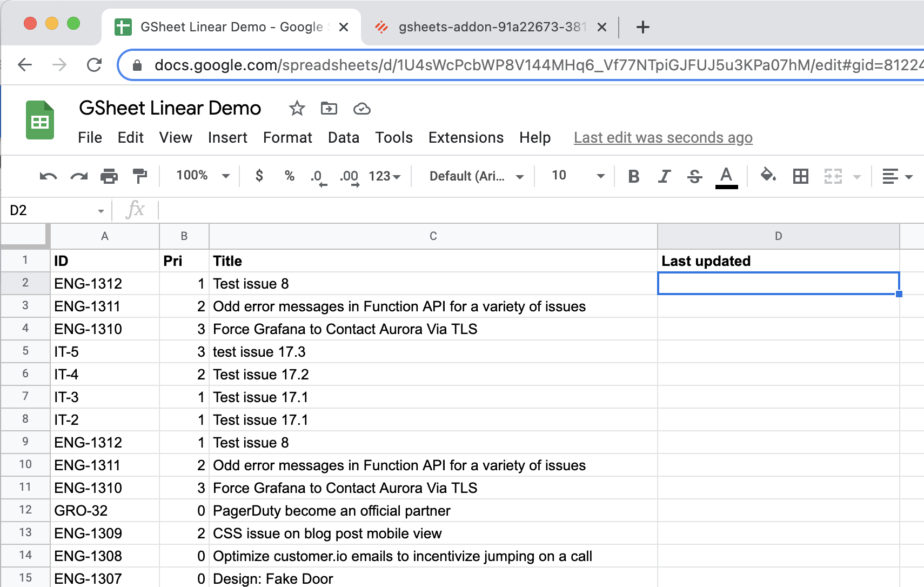Close the GSheet Linear Demo browser tab
The height and width of the screenshot is (587, 924).
[x=344, y=27]
